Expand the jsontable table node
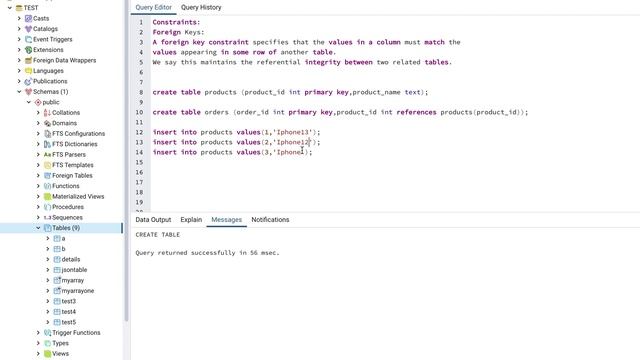 [48, 270]
